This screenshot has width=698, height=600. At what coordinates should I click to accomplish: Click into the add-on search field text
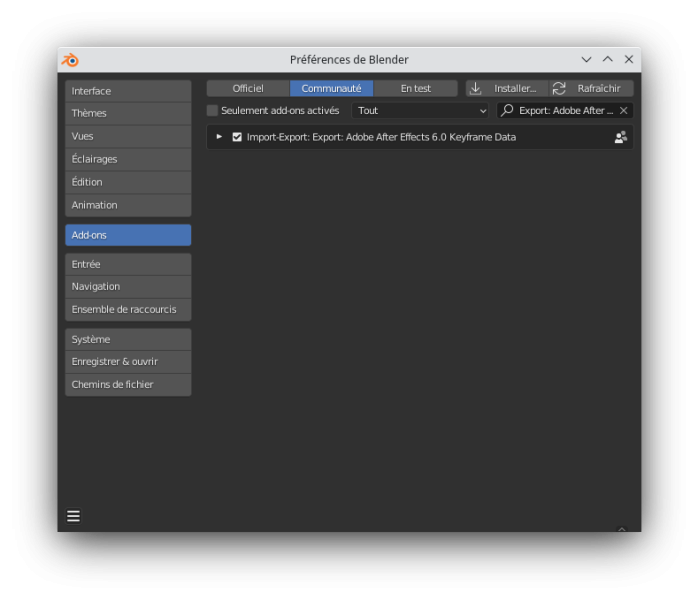pos(566,110)
